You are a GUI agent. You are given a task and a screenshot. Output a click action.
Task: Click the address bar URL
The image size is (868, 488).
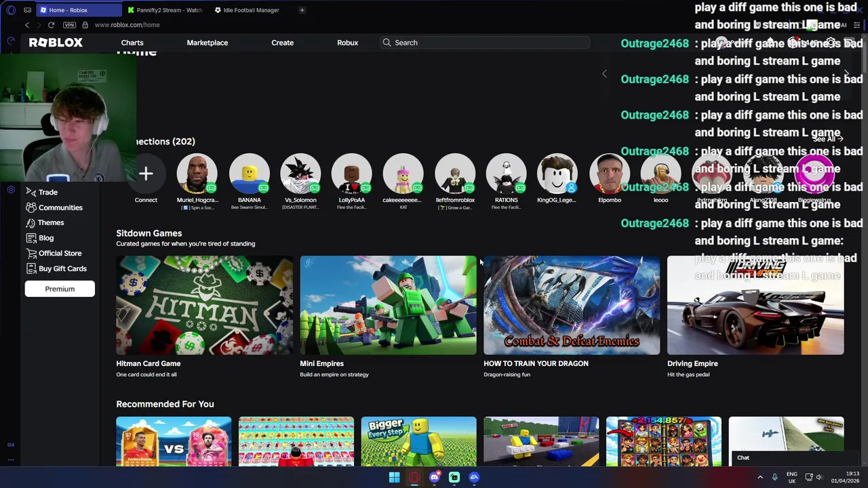(x=127, y=25)
